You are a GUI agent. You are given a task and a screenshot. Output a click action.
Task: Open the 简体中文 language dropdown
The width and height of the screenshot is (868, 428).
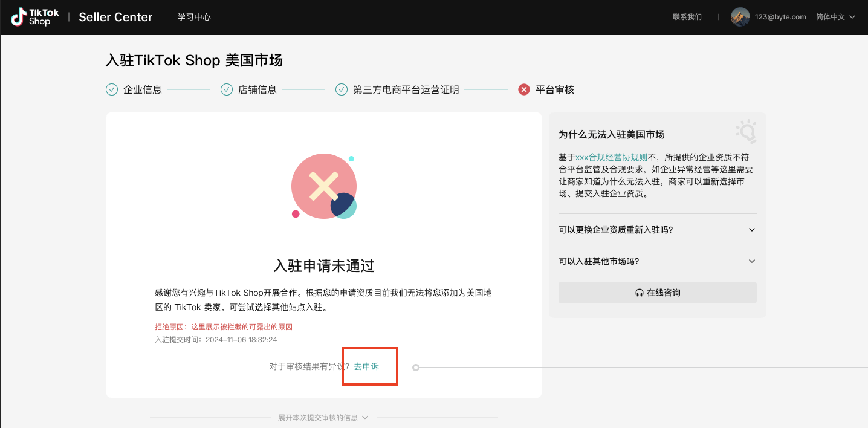(835, 16)
